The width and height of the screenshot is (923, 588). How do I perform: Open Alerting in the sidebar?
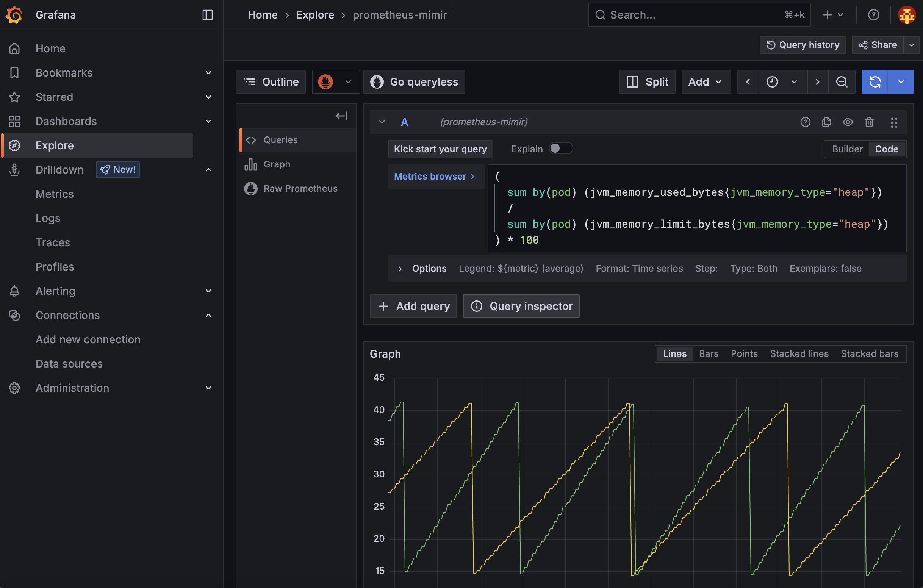click(55, 291)
